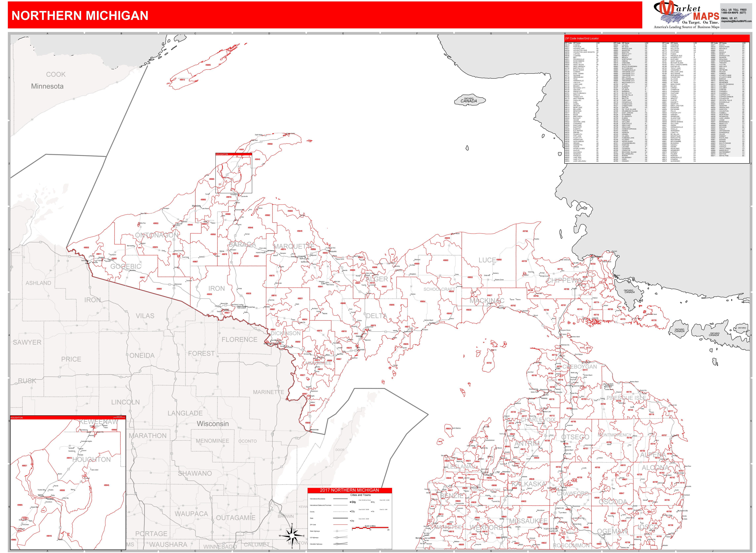Click the International Boundaries legend label

tap(317, 499)
